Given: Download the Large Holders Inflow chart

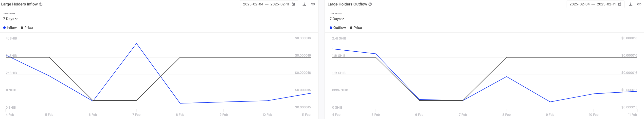Looking at the screenshot, I should point(304,4).
